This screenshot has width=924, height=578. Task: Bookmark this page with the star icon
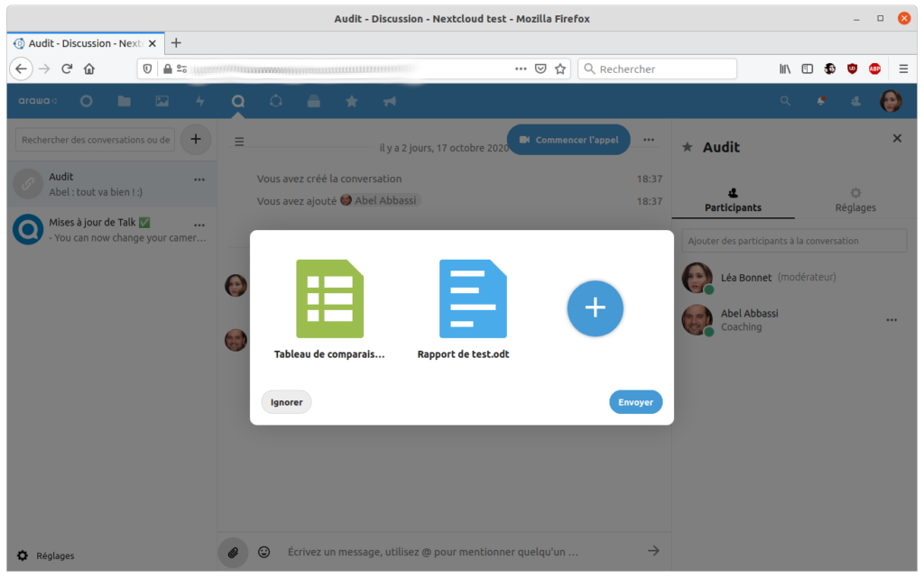click(560, 69)
